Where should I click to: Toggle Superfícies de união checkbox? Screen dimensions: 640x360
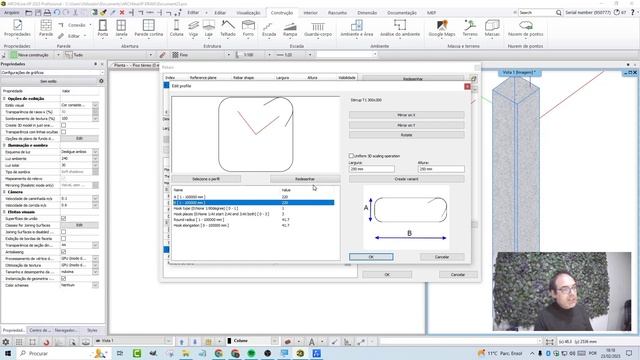63,218
